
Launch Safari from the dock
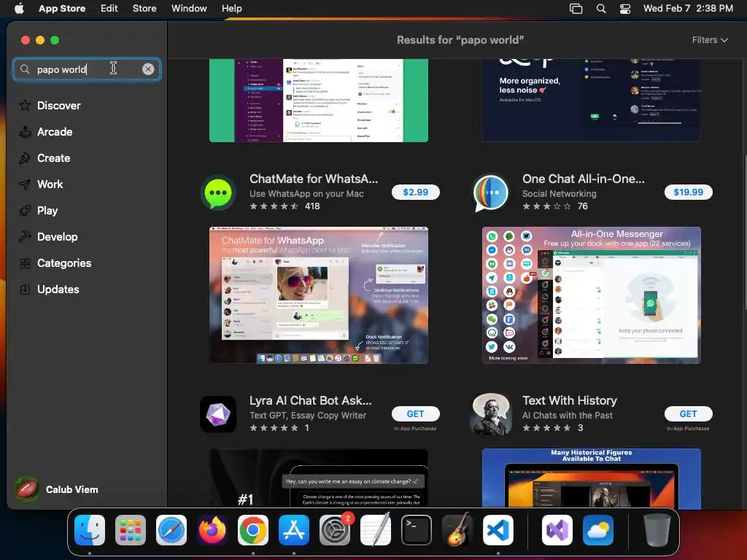point(171,530)
